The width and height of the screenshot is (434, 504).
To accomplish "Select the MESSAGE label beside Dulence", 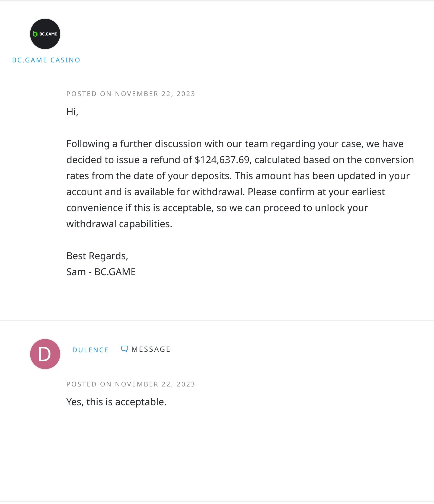I will (x=151, y=349).
